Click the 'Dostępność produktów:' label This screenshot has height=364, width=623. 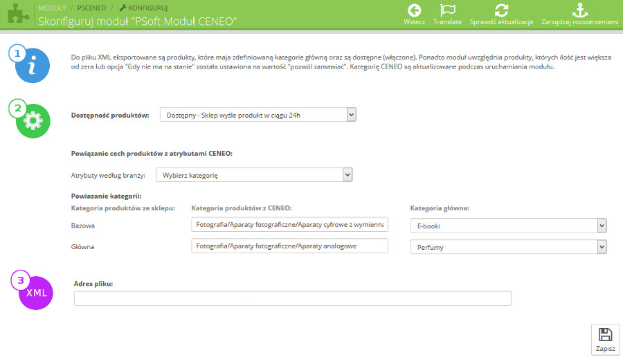click(110, 116)
